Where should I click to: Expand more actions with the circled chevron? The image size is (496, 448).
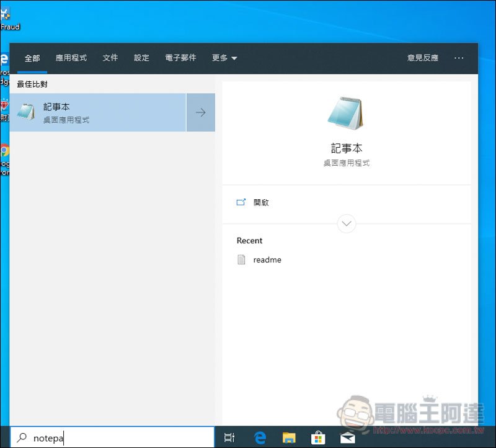pyautogui.click(x=347, y=223)
